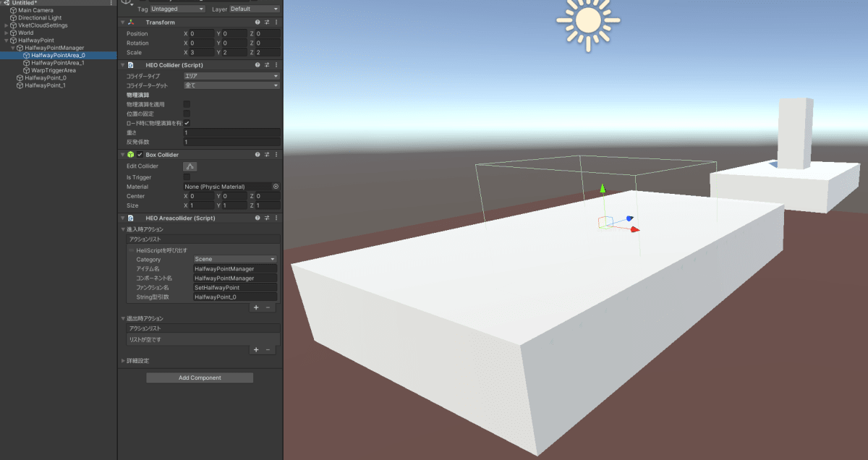This screenshot has width=868, height=460.
Task: Open the Tag dropdown showing Untagged
Action: (178, 9)
